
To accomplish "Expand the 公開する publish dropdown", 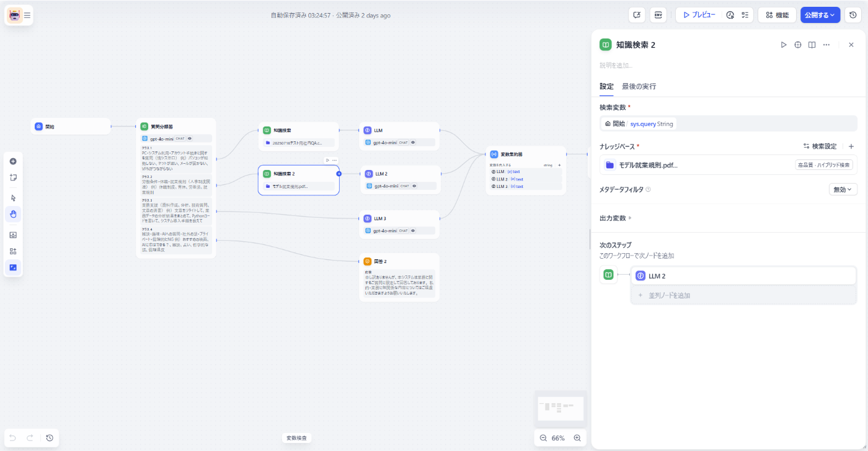I will 820,15.
